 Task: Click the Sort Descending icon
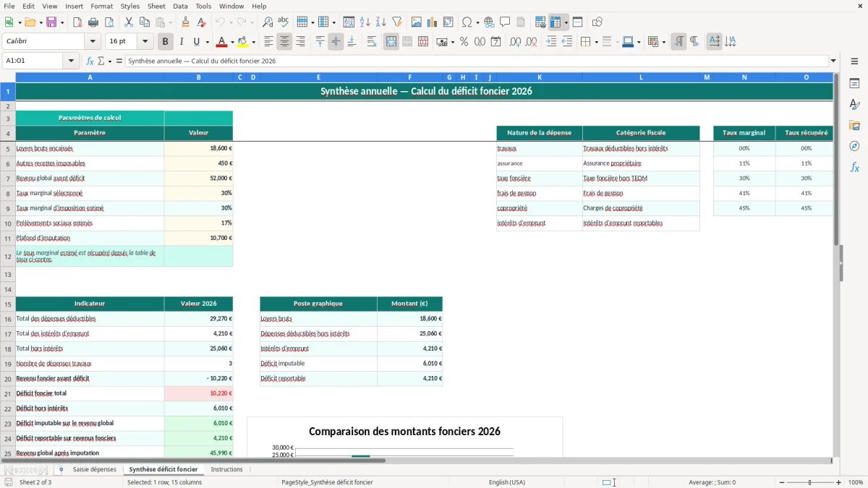(x=381, y=22)
